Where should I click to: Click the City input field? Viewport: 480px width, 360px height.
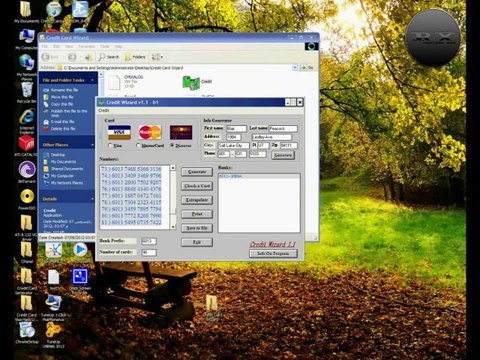(x=233, y=146)
